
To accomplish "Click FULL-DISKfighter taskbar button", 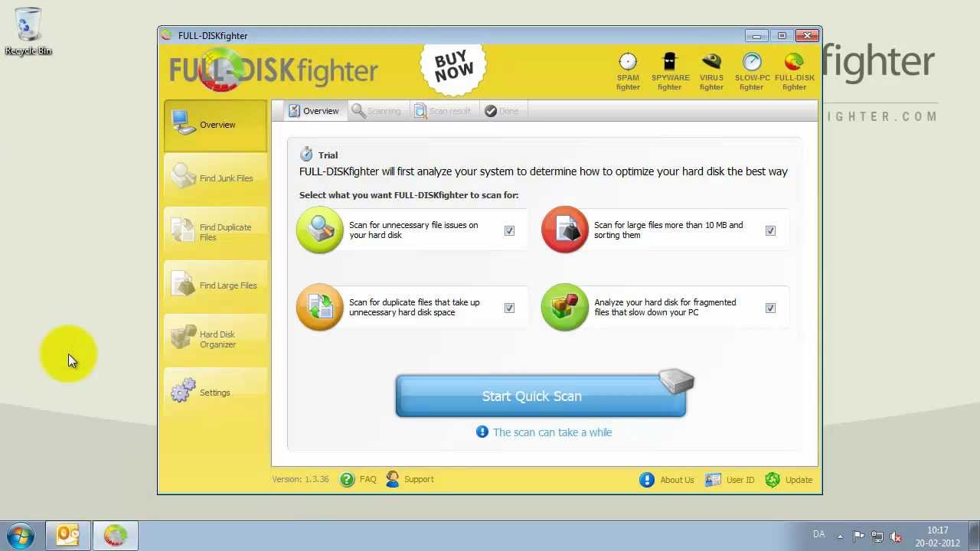I will pos(116,535).
